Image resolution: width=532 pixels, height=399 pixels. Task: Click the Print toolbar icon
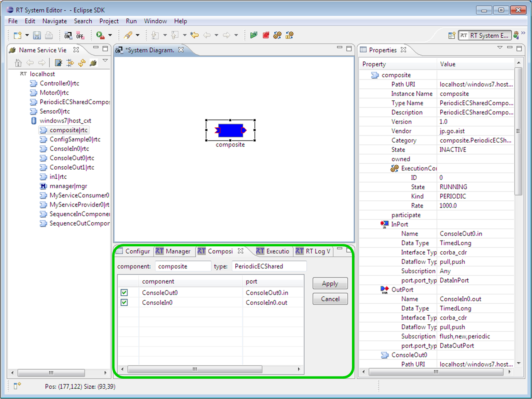[49, 35]
